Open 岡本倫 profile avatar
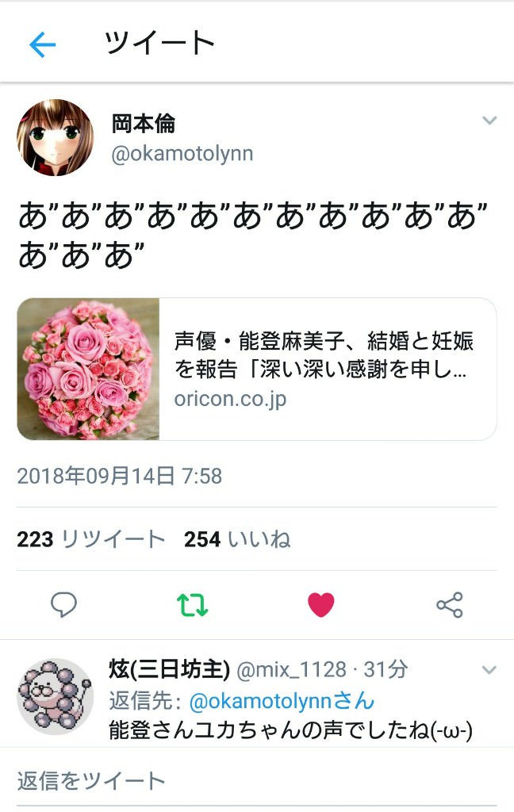The height and width of the screenshot is (812, 514). [x=56, y=138]
